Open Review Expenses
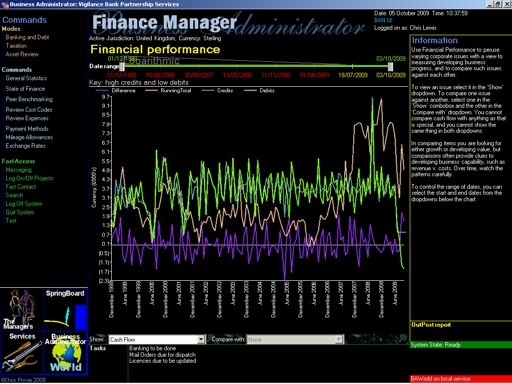 coord(27,118)
